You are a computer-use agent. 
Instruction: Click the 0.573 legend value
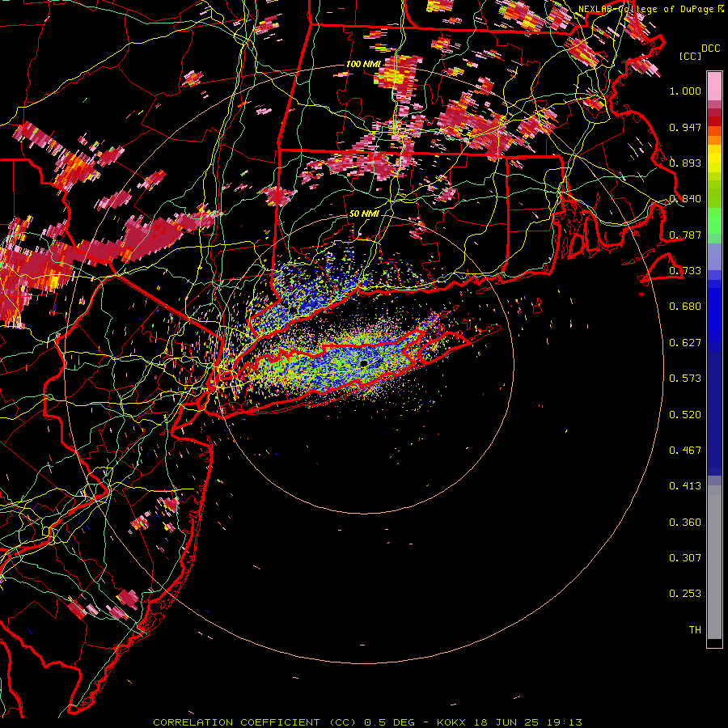685,379
